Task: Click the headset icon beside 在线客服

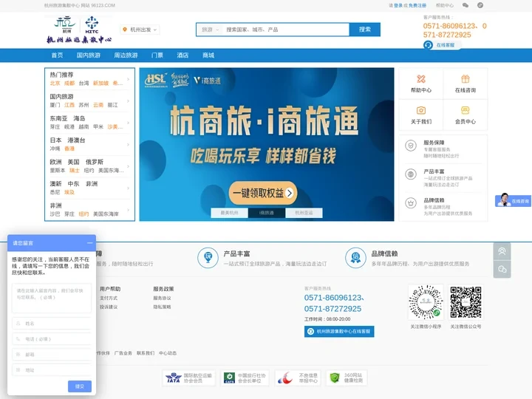Action: point(428,45)
